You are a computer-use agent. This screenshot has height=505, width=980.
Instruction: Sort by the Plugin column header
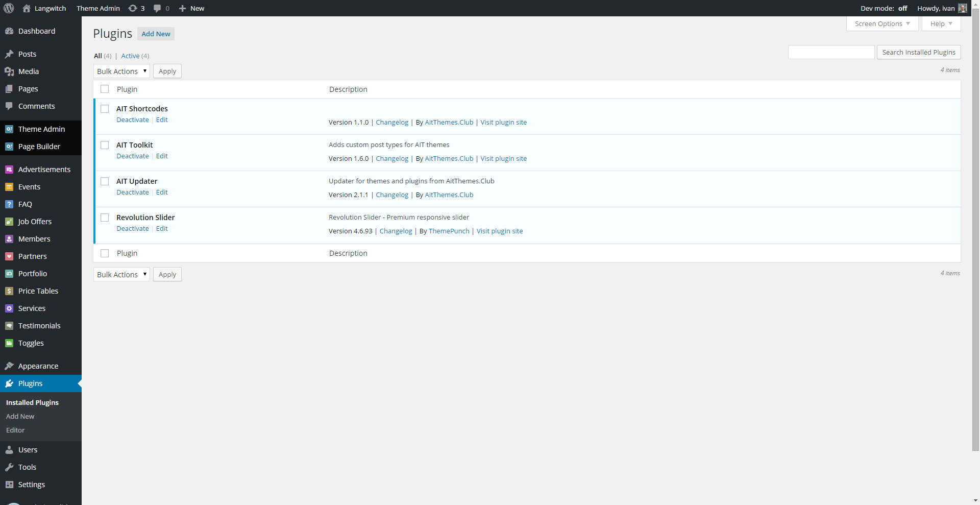coord(127,89)
